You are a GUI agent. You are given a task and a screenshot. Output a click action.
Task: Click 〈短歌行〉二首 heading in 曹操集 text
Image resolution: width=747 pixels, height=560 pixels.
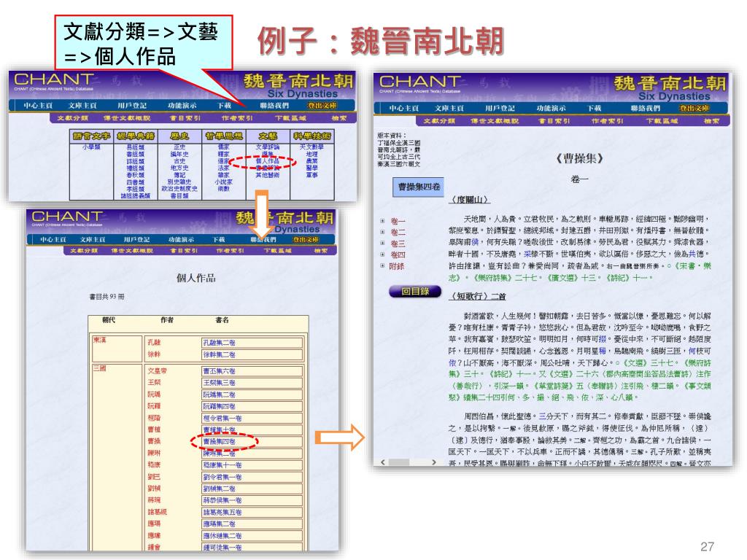click(x=477, y=296)
